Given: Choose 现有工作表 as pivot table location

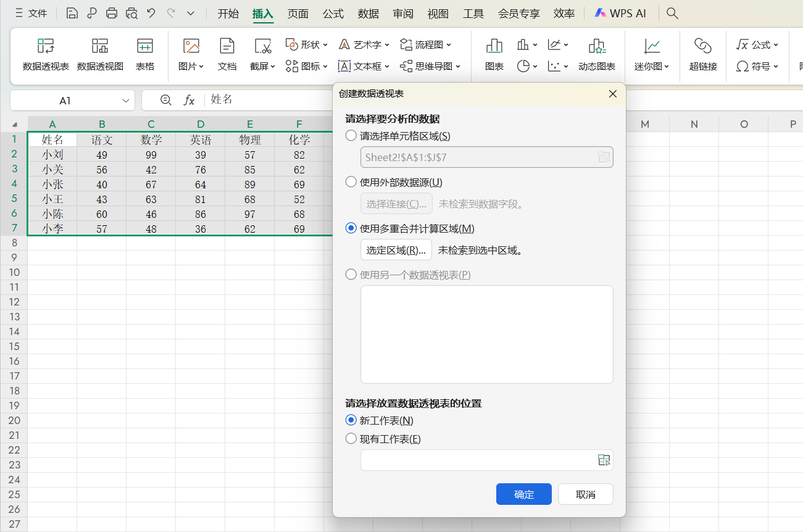Looking at the screenshot, I should point(351,439).
